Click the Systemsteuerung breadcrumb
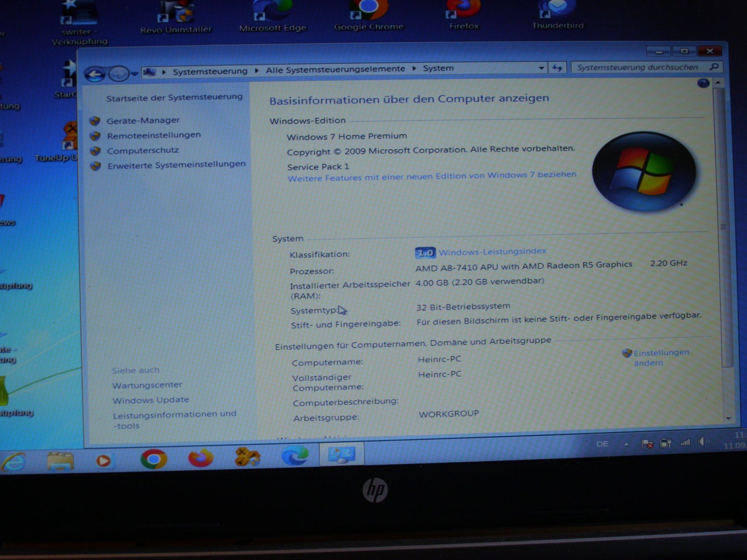 click(x=210, y=71)
